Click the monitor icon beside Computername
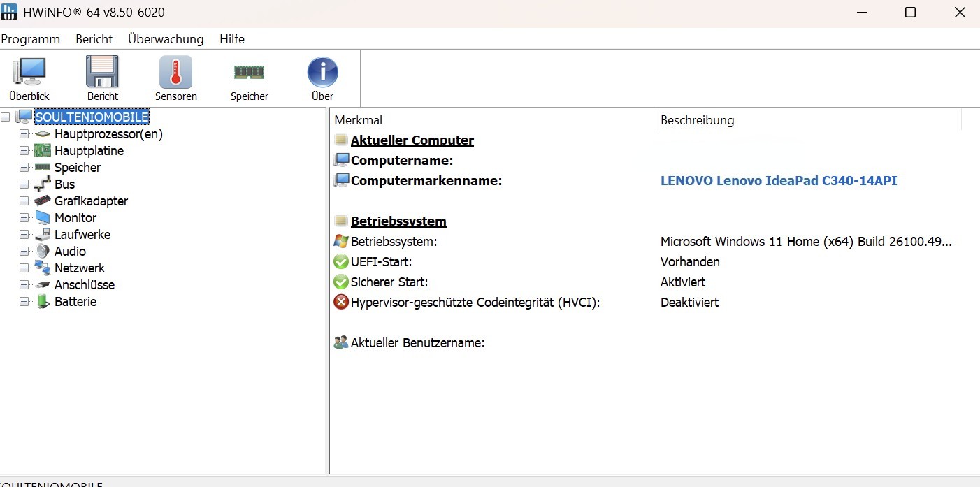Screen dimensions: 980x487 click(x=341, y=160)
